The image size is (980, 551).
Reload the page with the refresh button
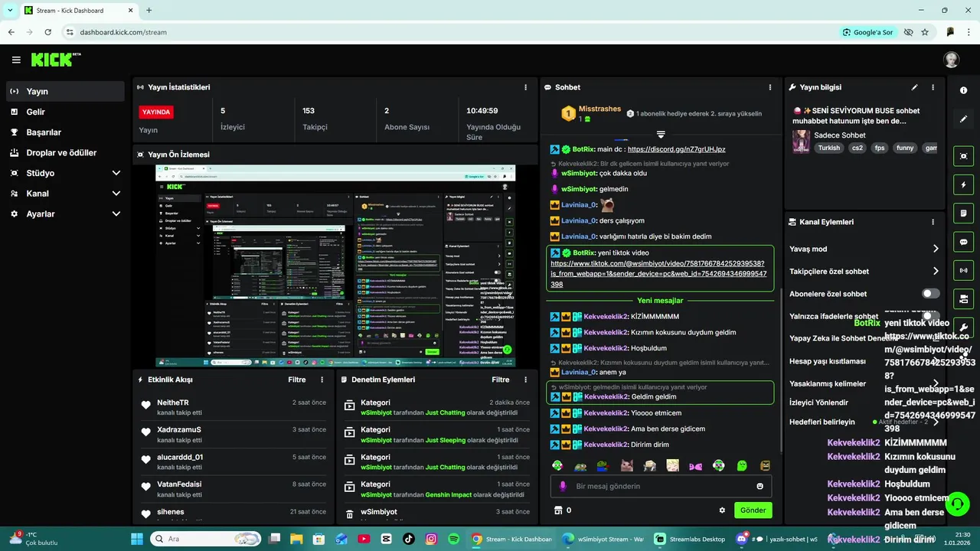point(48,32)
